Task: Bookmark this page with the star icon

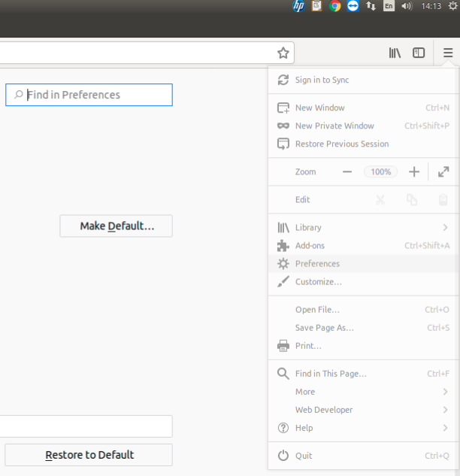Action: coord(283,53)
